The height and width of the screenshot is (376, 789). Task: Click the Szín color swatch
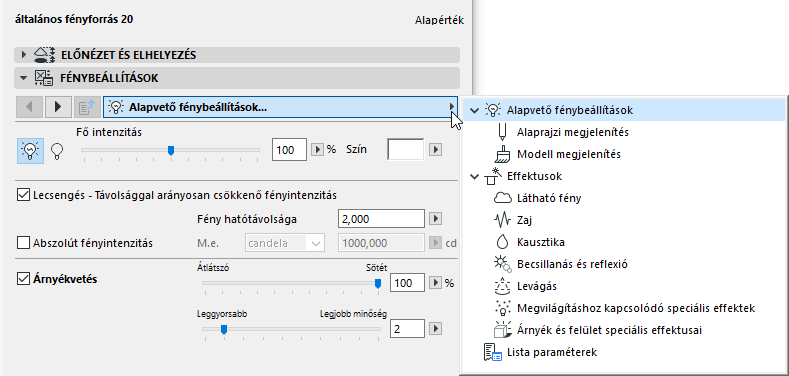click(x=406, y=150)
